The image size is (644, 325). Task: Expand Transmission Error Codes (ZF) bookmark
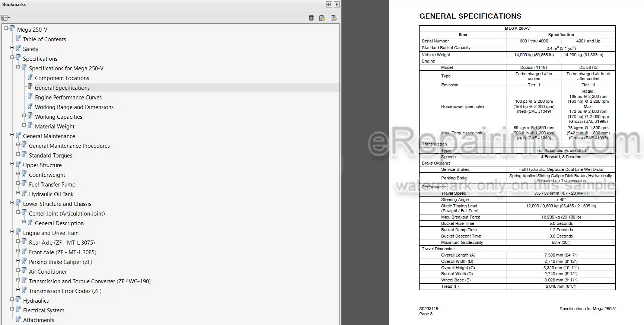pyautogui.click(x=18, y=290)
